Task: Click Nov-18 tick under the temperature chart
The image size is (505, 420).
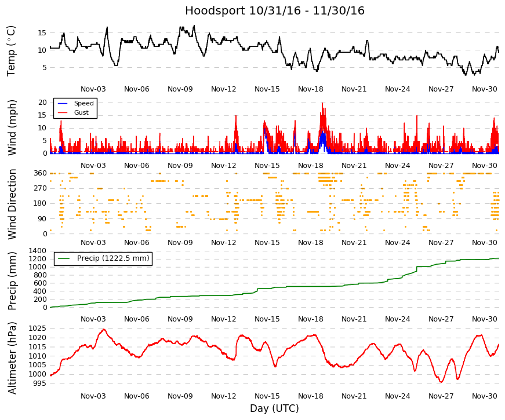Action: 310,89
